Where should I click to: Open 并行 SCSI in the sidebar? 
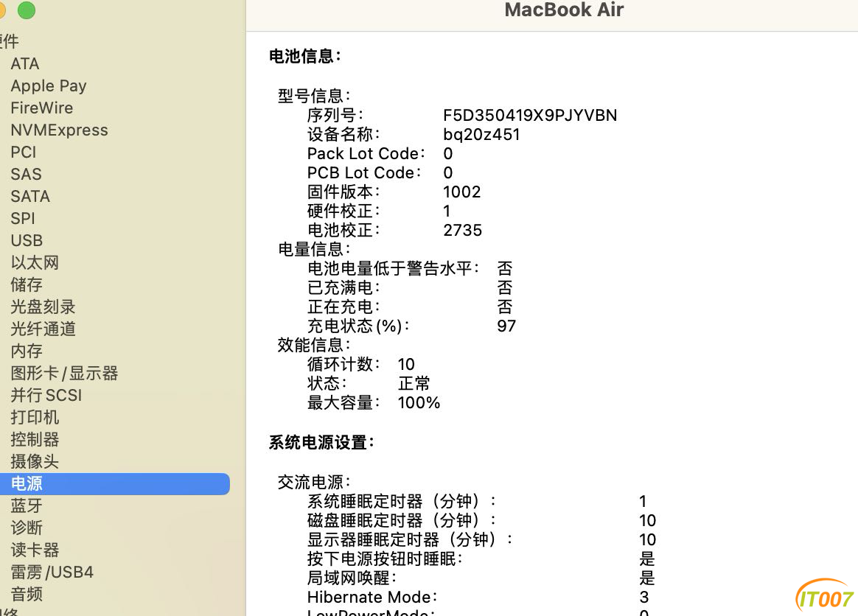point(46,395)
